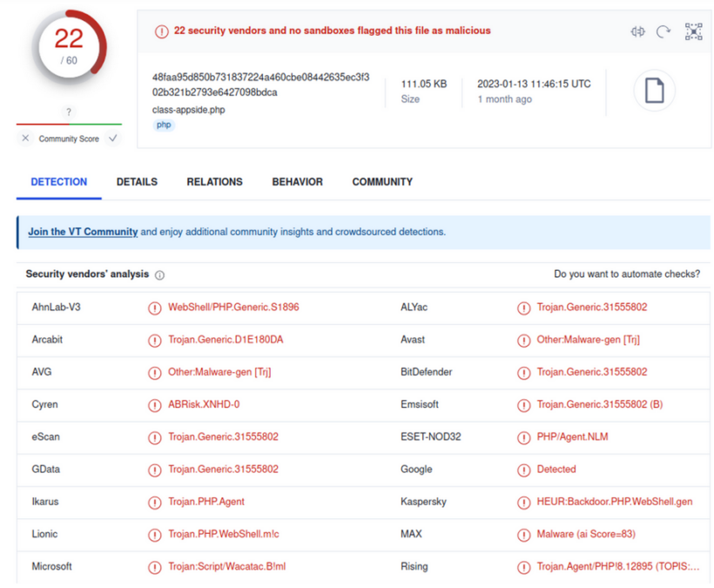Click the alert icon next to ESET-NOD32's PHP/Agent.NLM
Image resolution: width=714 pixels, height=588 pixels.
point(522,436)
